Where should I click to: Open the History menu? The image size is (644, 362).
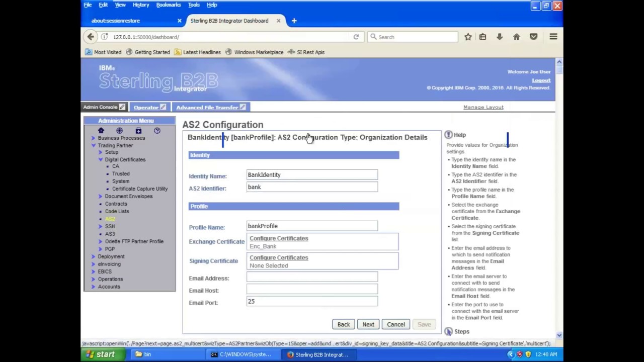coord(141,5)
